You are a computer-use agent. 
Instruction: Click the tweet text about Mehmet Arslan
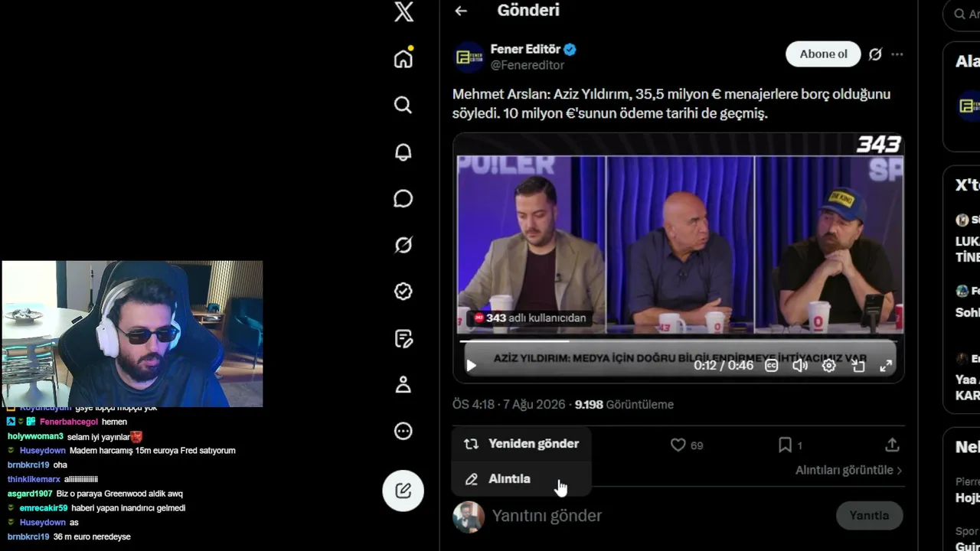[x=671, y=104]
